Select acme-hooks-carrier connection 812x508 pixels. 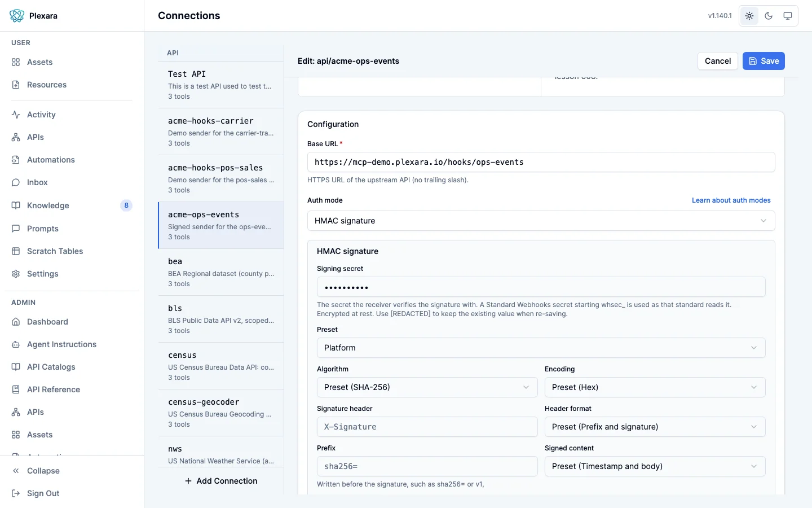point(221,132)
